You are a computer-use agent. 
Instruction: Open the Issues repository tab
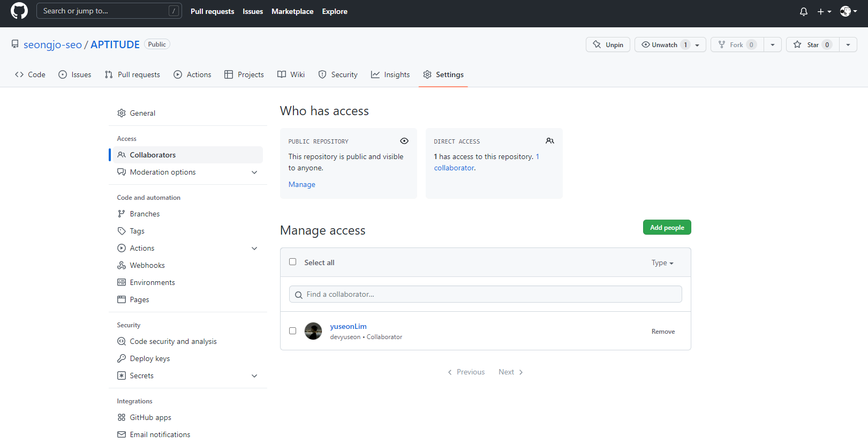point(75,74)
